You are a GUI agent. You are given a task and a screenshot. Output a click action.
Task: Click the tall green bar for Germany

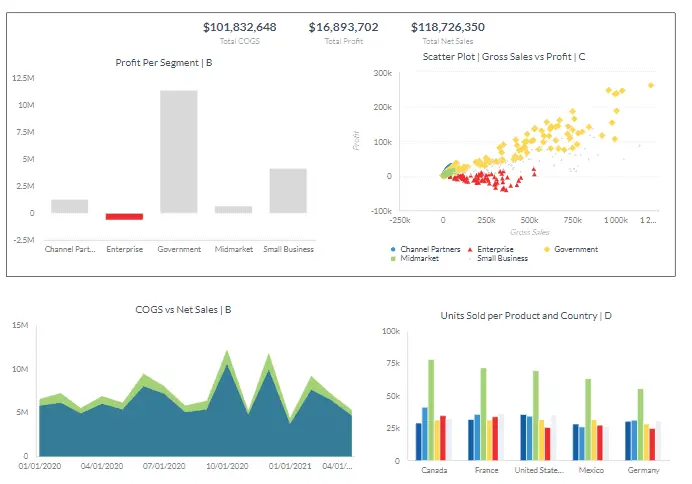point(640,424)
